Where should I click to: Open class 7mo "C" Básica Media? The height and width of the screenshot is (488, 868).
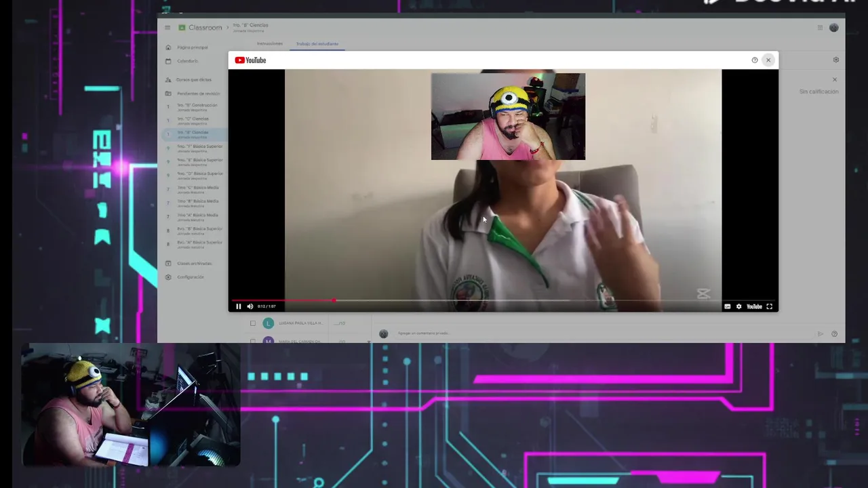pos(197,189)
